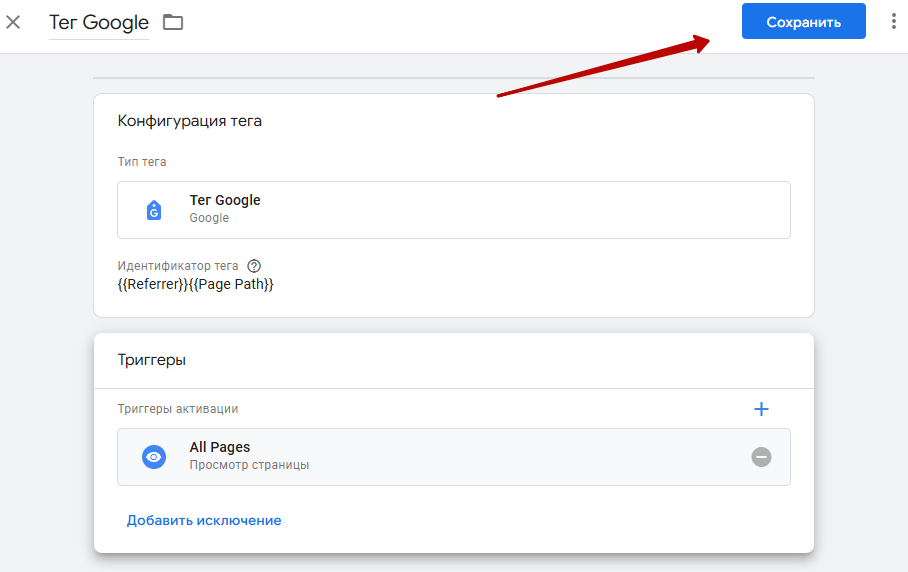Add a trigger with the plus icon

click(x=761, y=409)
